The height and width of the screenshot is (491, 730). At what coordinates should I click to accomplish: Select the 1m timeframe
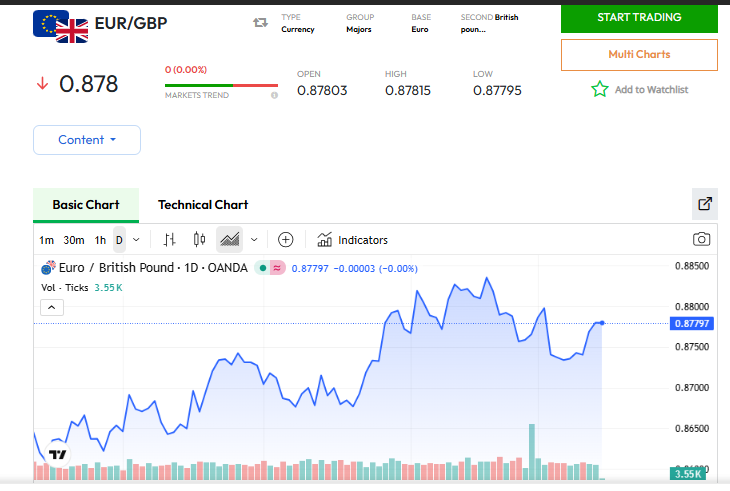(46, 240)
